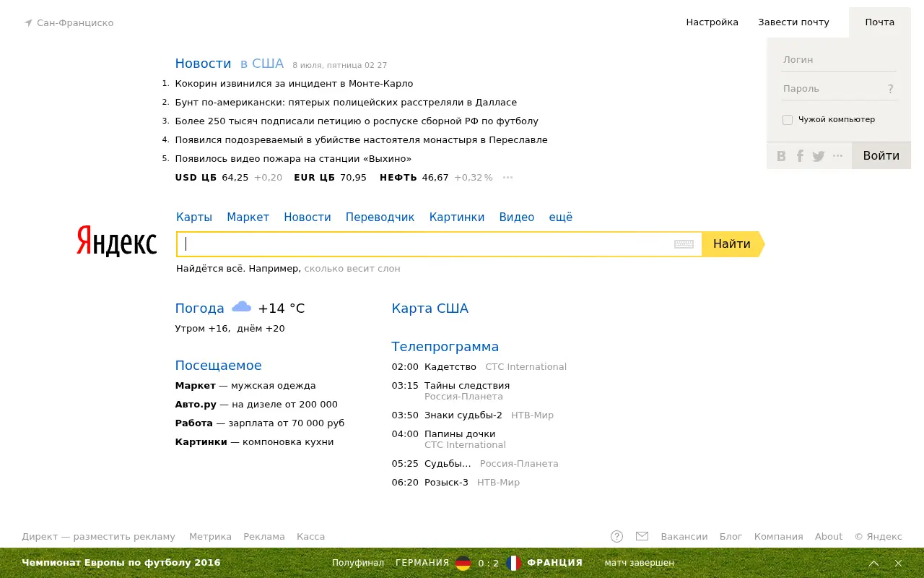Open Метрика footer link
924x578 pixels.
pos(210,537)
